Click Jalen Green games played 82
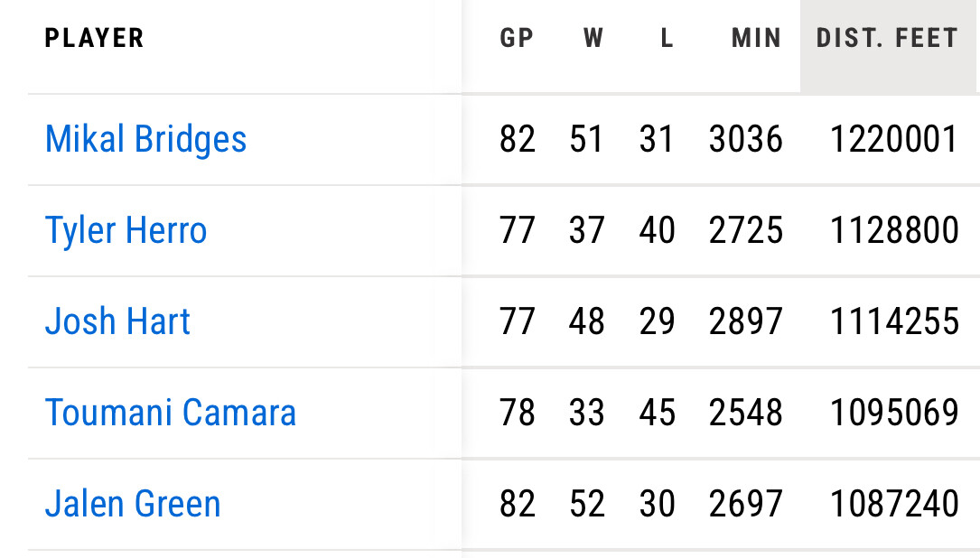Image resolution: width=980 pixels, height=558 pixels. pyautogui.click(x=517, y=504)
